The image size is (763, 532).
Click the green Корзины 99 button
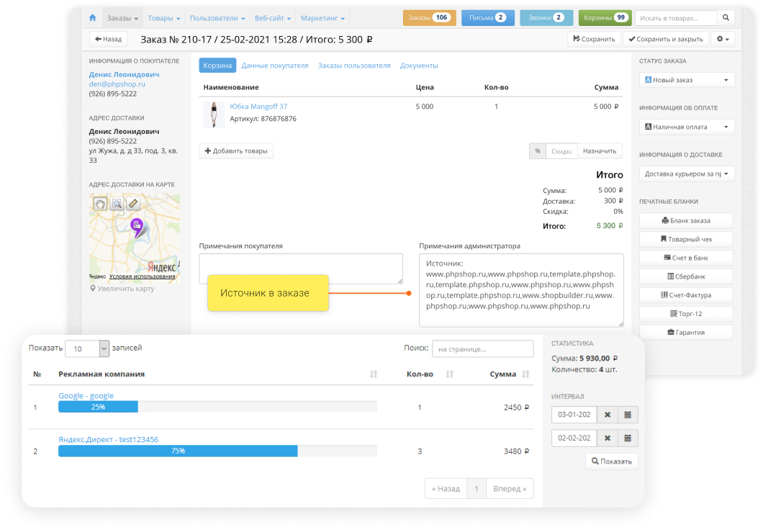(x=605, y=18)
